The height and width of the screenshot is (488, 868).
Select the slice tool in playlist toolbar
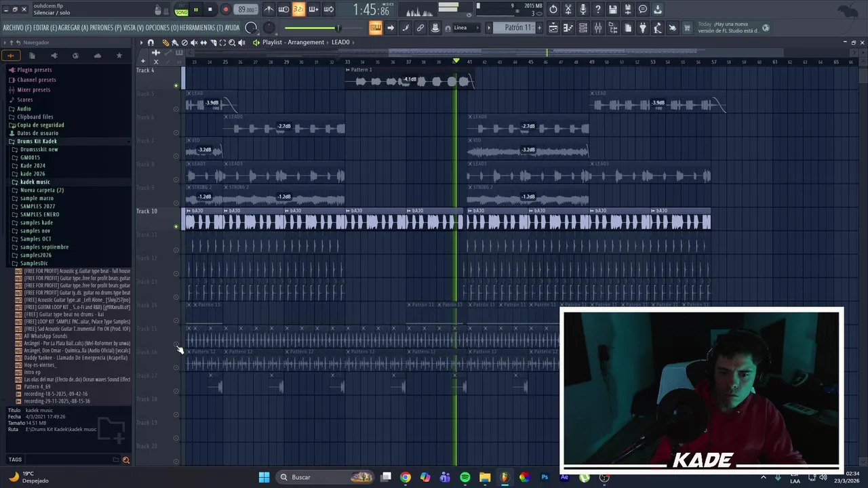pos(213,42)
